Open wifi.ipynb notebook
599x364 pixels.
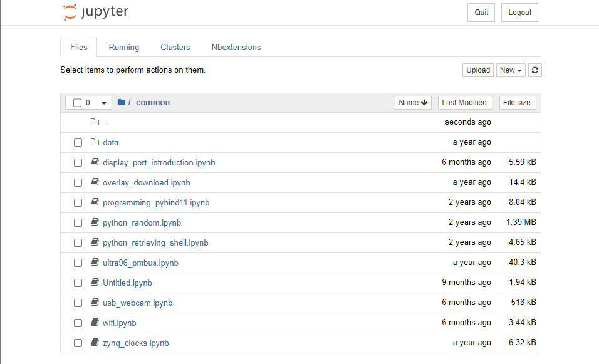[119, 323]
